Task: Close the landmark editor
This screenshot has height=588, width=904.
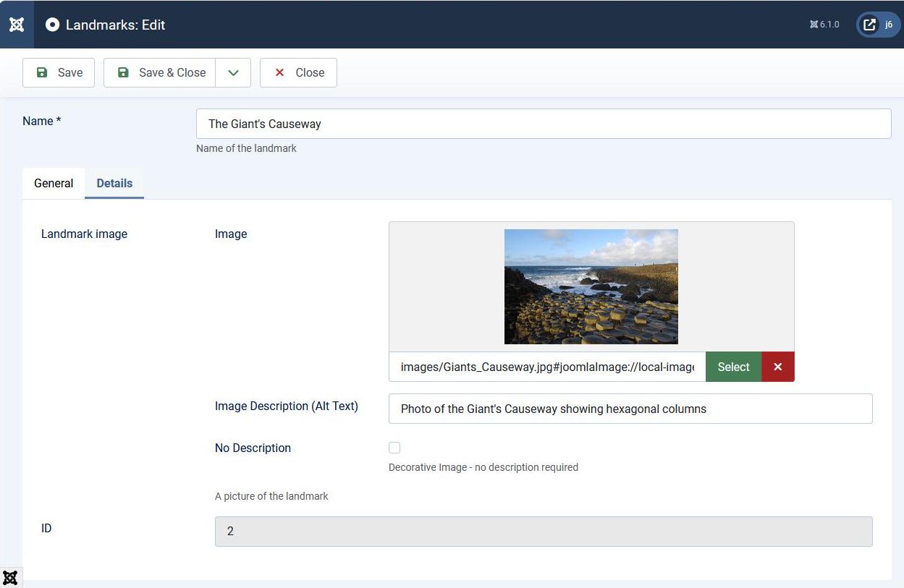Action: [298, 72]
